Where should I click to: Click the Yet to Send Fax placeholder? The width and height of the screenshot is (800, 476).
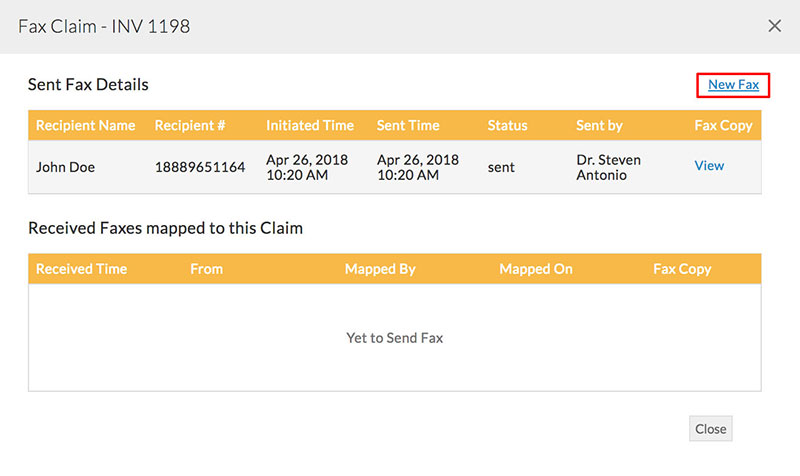(x=395, y=338)
